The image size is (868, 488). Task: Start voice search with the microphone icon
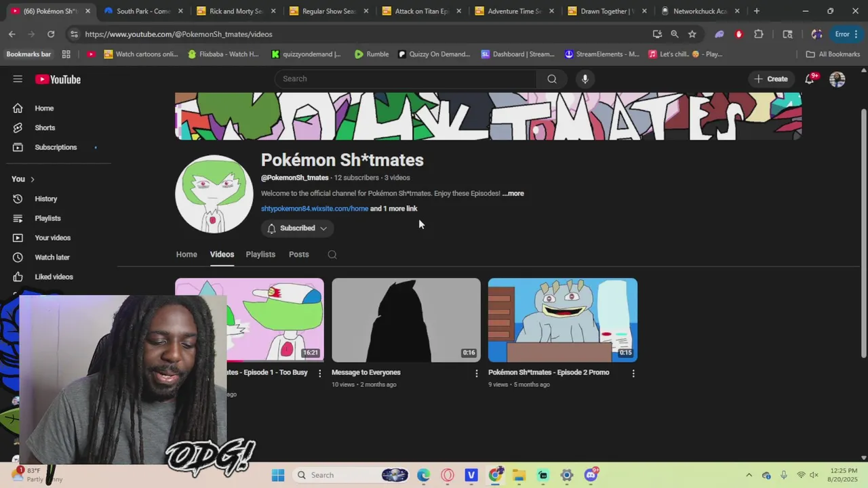click(585, 79)
